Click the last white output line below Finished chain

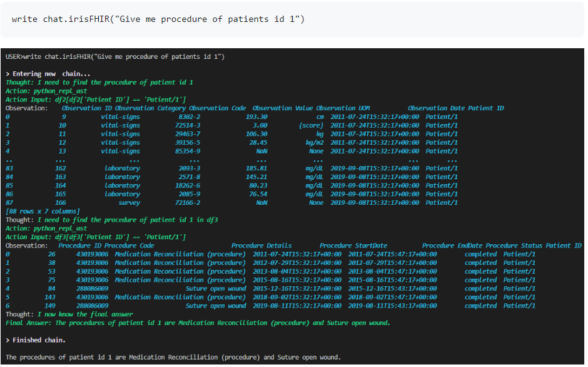tap(173, 358)
